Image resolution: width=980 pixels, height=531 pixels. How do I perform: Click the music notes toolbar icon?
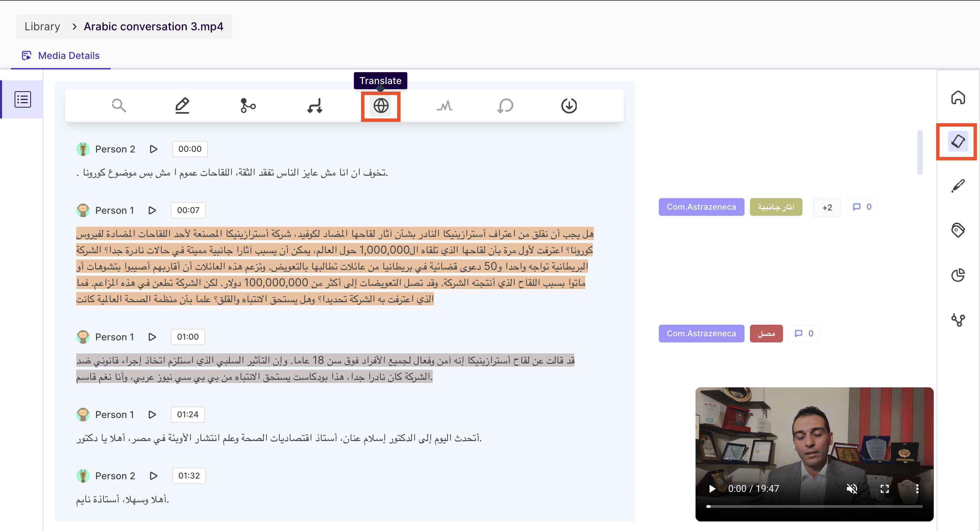[315, 106]
